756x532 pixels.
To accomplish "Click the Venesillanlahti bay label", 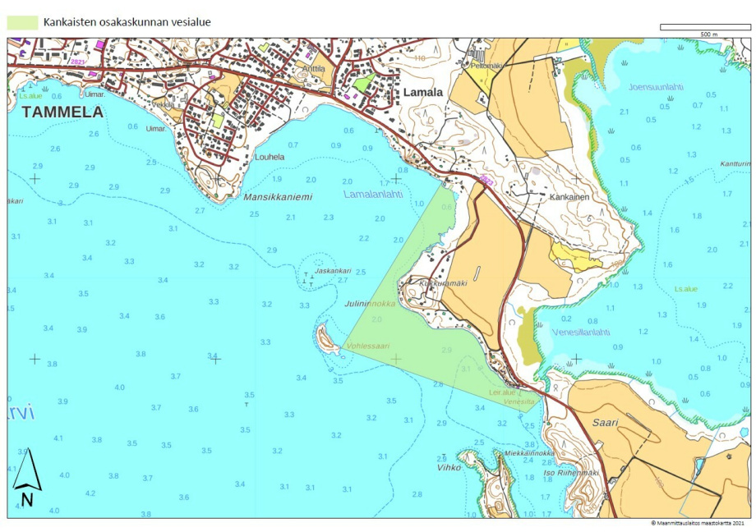I will coord(580,332).
